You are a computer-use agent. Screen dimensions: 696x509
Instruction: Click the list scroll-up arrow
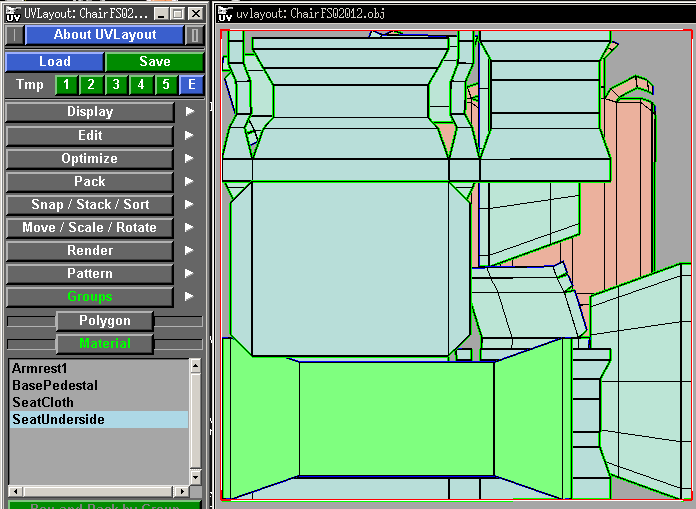tap(195, 366)
